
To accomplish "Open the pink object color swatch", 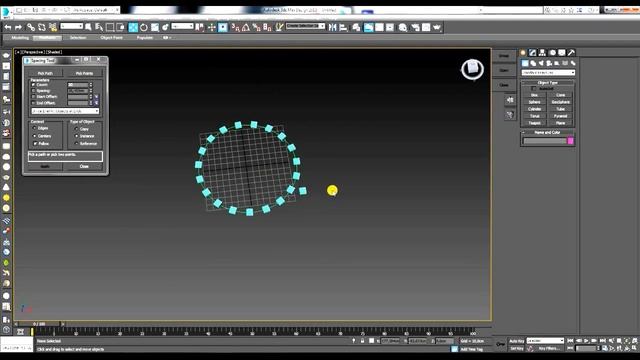I will tap(571, 141).
